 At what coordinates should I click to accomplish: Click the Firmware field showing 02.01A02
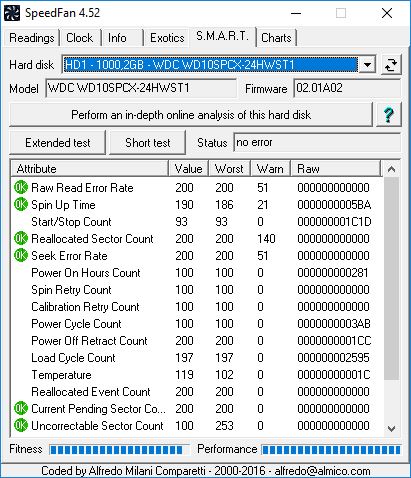point(347,88)
